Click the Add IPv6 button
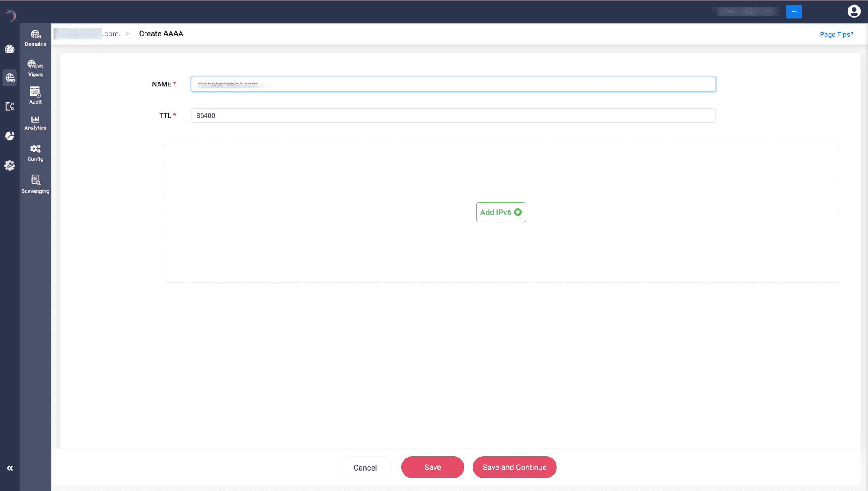 coord(500,212)
